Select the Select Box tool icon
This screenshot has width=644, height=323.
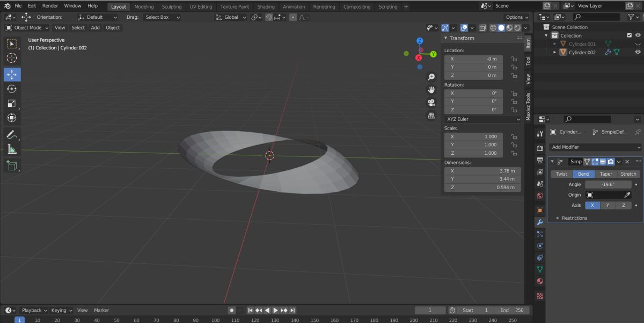(12, 44)
